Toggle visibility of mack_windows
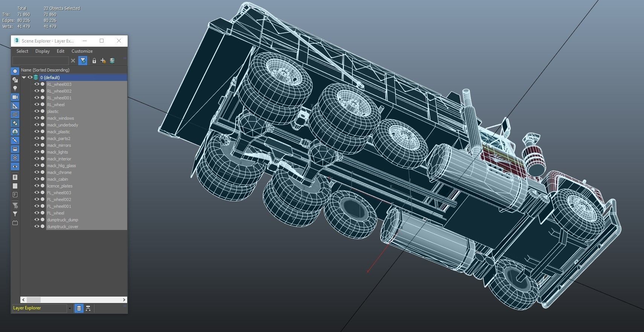Screen dimensions: 644x332 tap(37, 118)
